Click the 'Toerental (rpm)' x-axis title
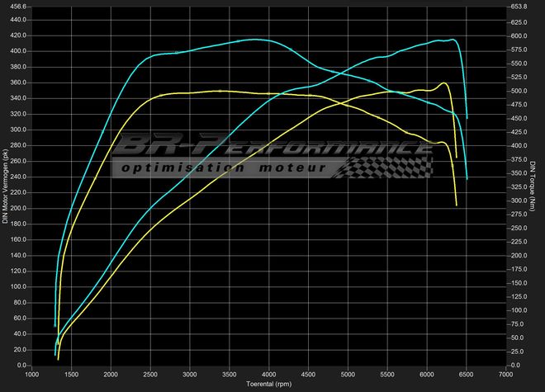The image size is (545, 392). (x=269, y=385)
